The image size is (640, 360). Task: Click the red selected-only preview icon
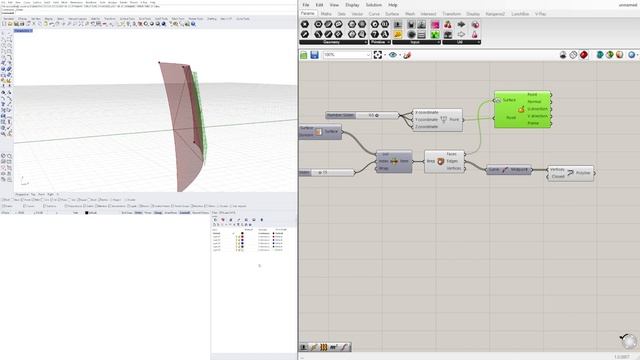[584, 55]
